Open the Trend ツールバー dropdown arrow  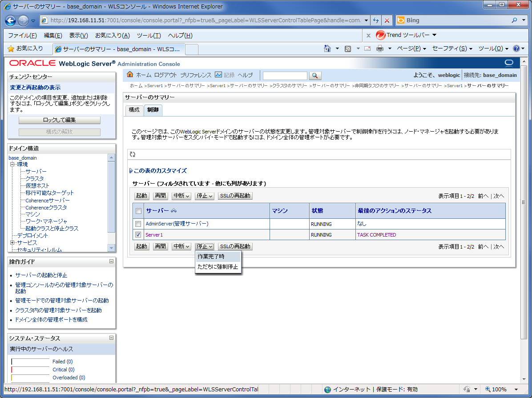434,35
